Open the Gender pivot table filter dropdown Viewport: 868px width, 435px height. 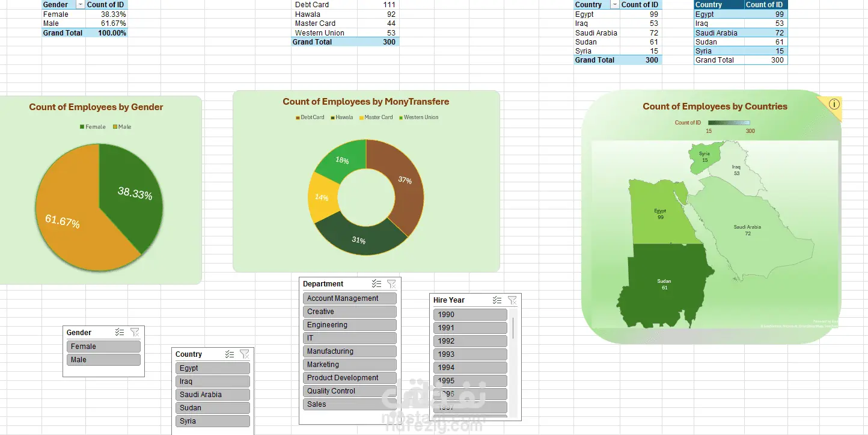pos(80,5)
